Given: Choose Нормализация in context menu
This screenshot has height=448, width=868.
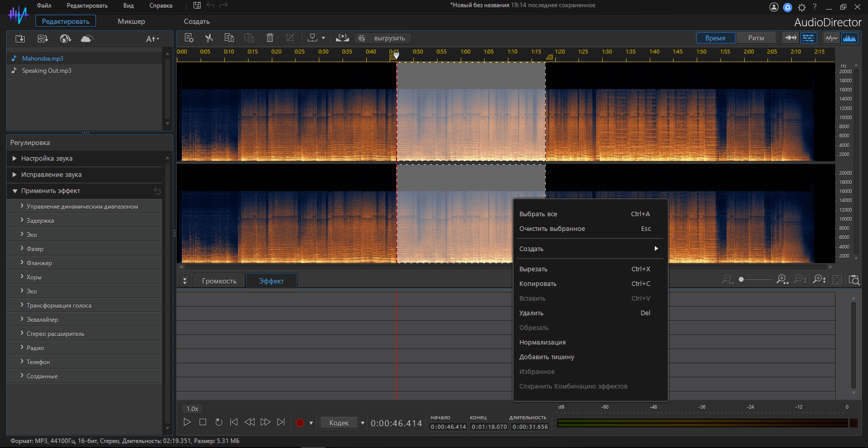Looking at the screenshot, I should 590,342.
